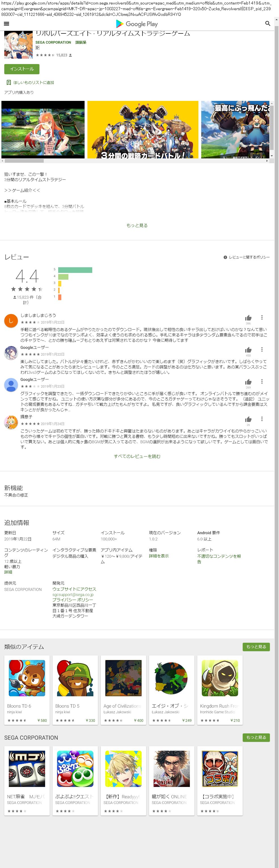
Task: Click the search magnifier icon
Action: click(268, 24)
